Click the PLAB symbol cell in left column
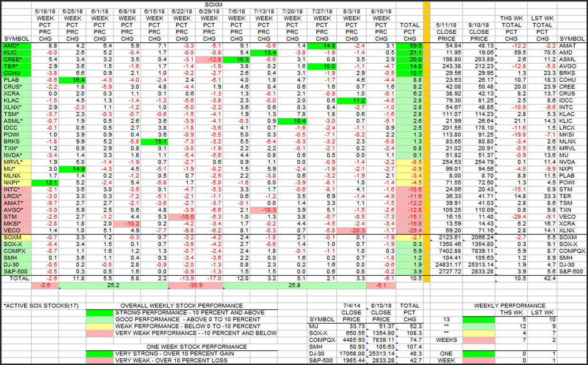588x365 pixels. pos(16,80)
